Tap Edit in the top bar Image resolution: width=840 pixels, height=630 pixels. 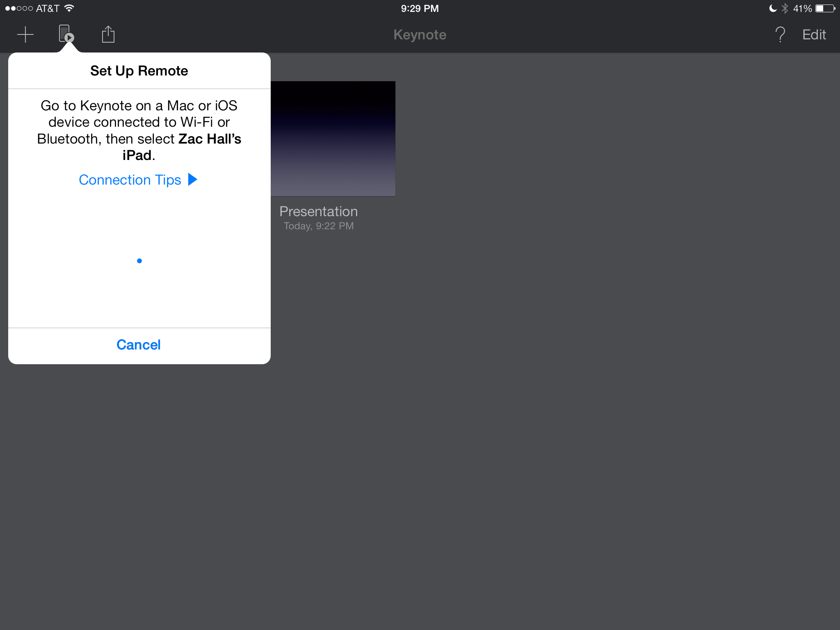pyautogui.click(x=814, y=34)
